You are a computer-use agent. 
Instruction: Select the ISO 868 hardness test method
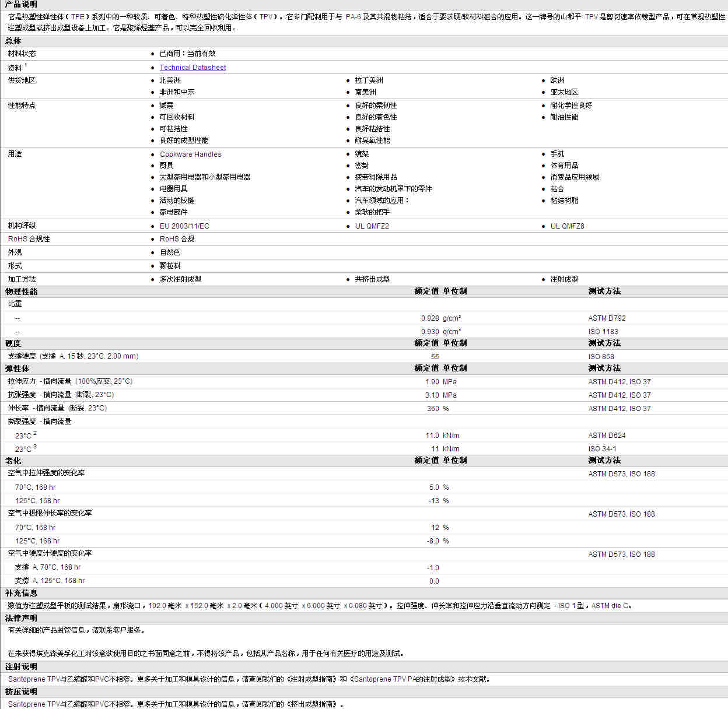pos(601,357)
